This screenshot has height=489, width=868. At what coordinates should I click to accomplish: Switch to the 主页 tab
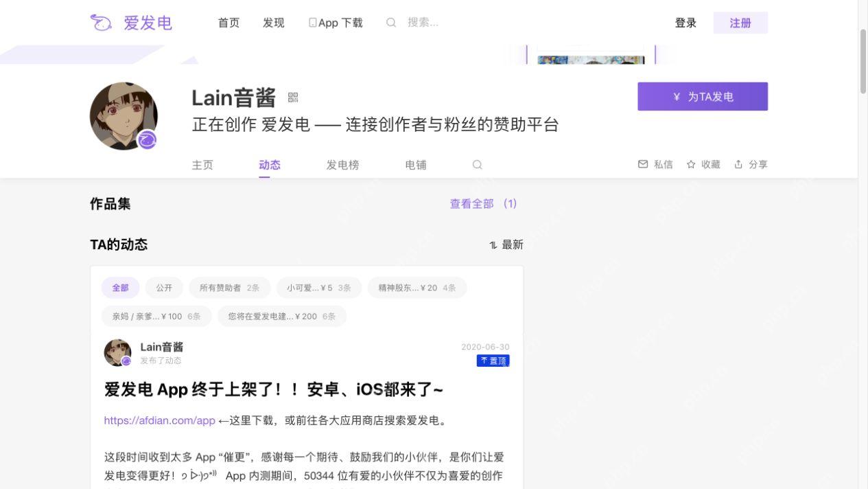tap(202, 165)
